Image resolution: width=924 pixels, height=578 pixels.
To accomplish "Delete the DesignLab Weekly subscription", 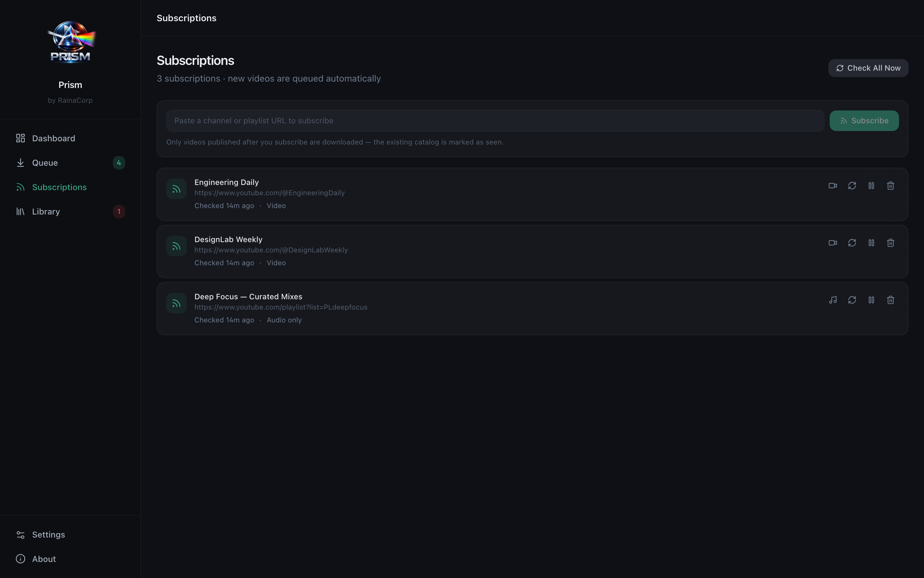I will coord(890,243).
